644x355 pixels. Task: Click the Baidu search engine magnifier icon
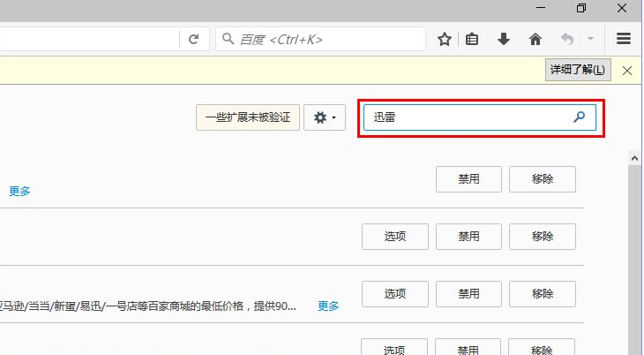pos(228,39)
